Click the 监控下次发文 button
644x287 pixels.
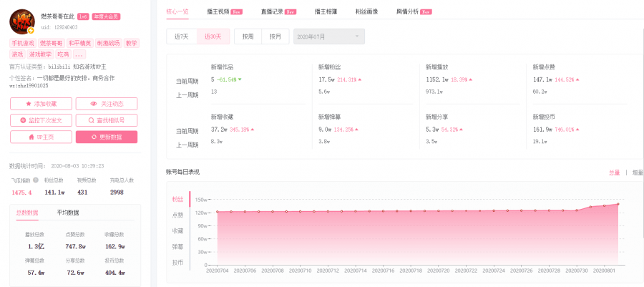tap(42, 120)
